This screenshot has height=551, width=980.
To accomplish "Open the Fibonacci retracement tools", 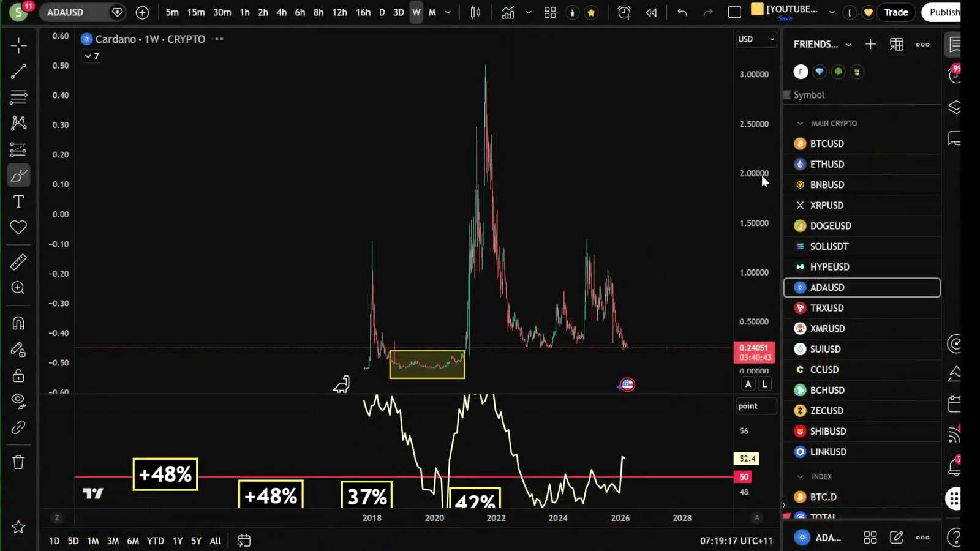I will 18,97.
